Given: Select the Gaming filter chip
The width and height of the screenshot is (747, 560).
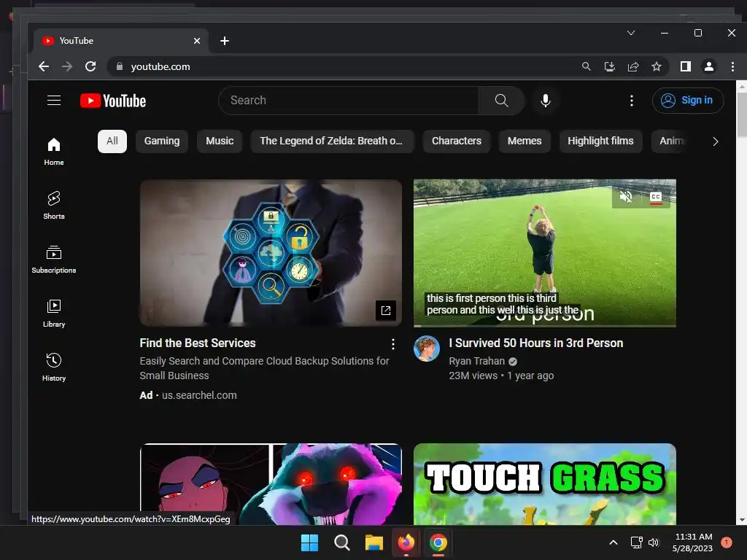Looking at the screenshot, I should click(x=162, y=141).
